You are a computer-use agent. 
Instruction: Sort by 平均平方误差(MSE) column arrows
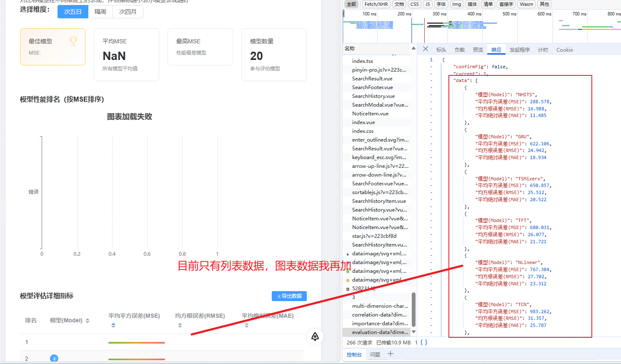(113, 325)
